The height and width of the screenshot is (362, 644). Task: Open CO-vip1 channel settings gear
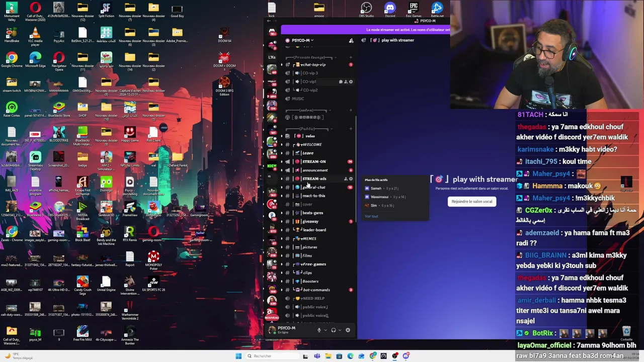click(x=351, y=81)
